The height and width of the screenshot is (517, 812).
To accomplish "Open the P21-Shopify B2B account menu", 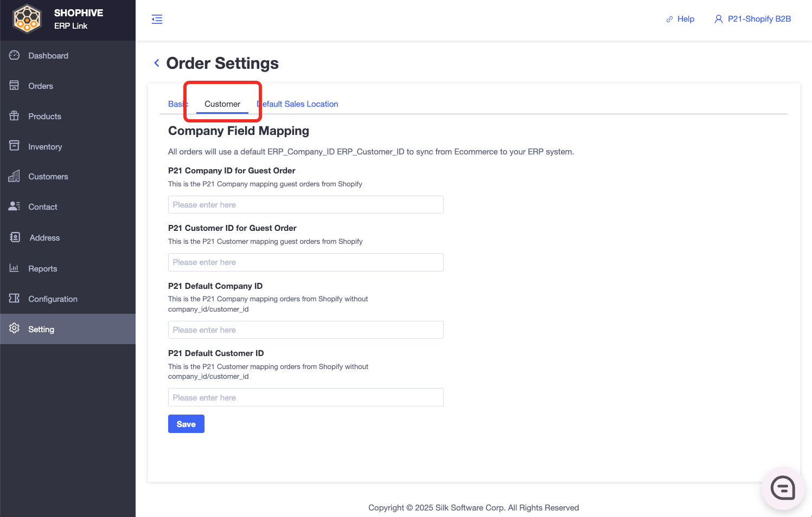I will 752,19.
